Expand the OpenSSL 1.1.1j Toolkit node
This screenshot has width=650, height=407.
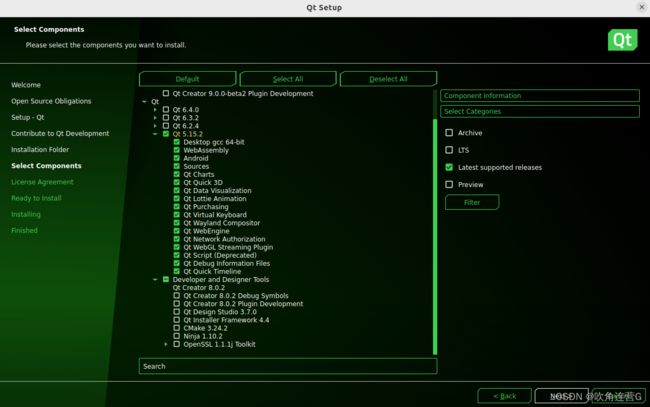click(166, 344)
